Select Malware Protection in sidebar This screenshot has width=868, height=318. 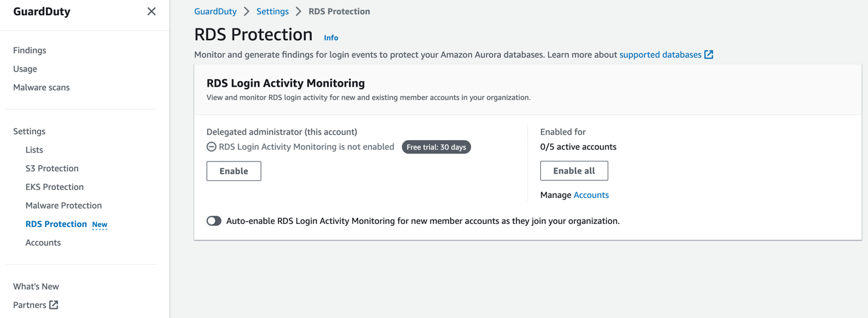64,205
